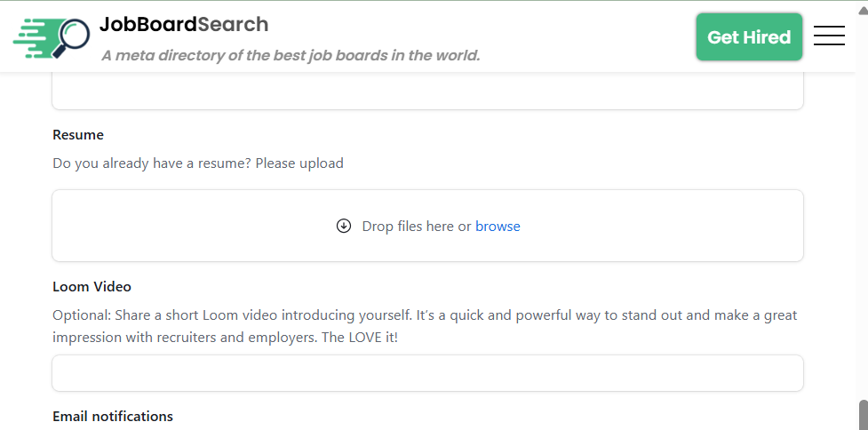Click inside the resume drop files area

click(x=427, y=226)
